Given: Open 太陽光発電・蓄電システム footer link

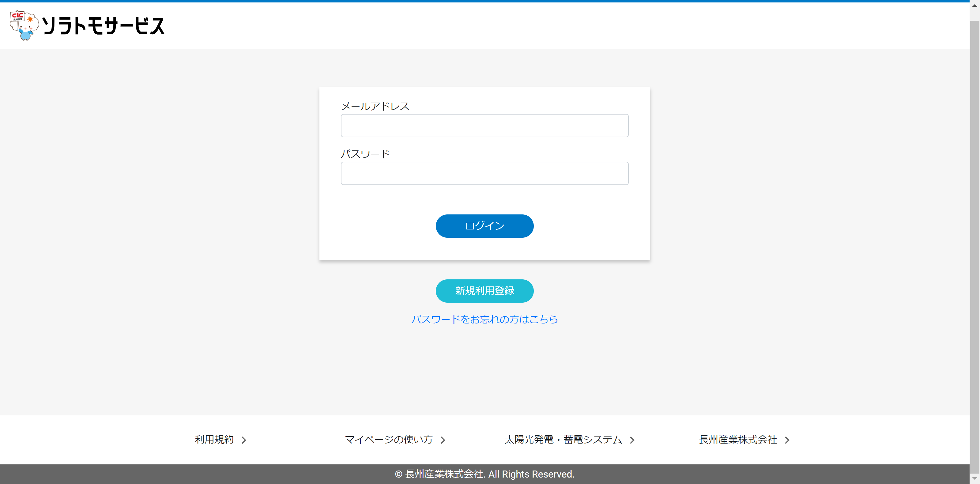Looking at the screenshot, I should click(563, 440).
